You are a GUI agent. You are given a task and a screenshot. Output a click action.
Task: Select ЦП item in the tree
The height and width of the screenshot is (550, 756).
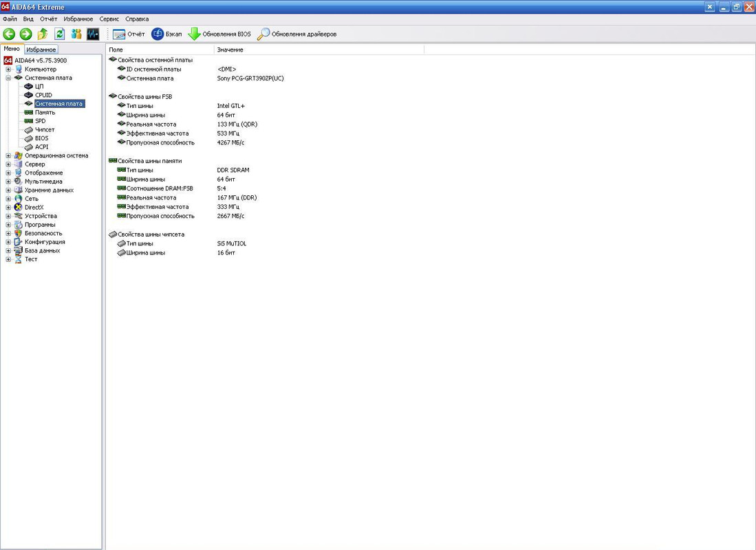39,87
